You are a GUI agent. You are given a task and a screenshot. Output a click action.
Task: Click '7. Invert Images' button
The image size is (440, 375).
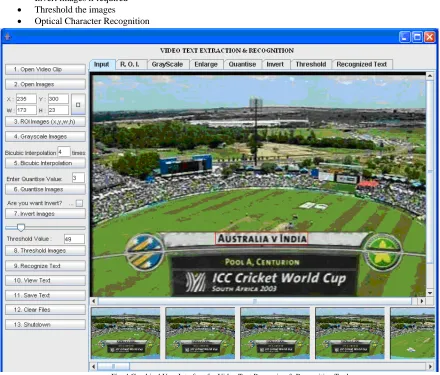coord(45,214)
